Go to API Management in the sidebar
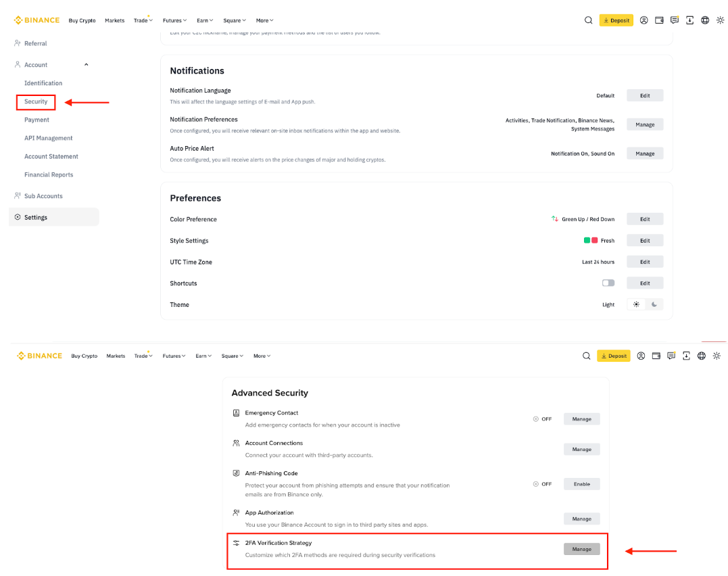Image resolution: width=728 pixels, height=576 pixels. tap(48, 139)
